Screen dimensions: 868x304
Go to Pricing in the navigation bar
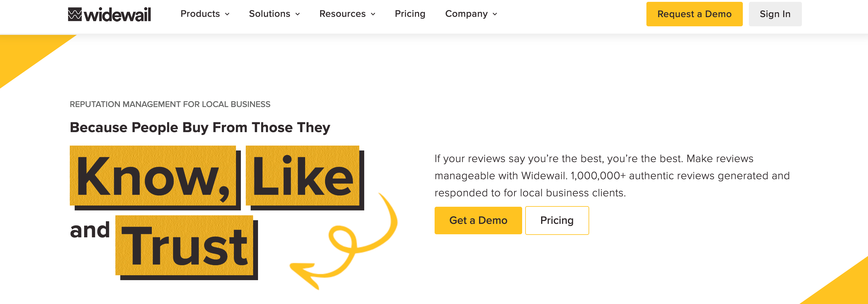pyautogui.click(x=410, y=14)
